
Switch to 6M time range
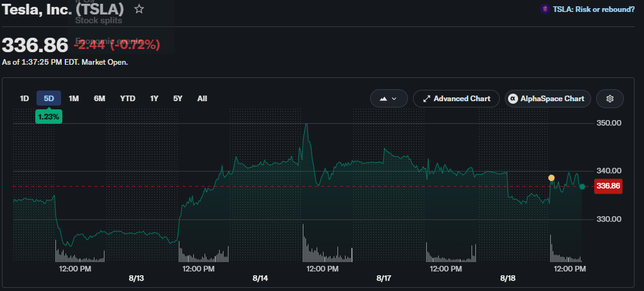[99, 99]
